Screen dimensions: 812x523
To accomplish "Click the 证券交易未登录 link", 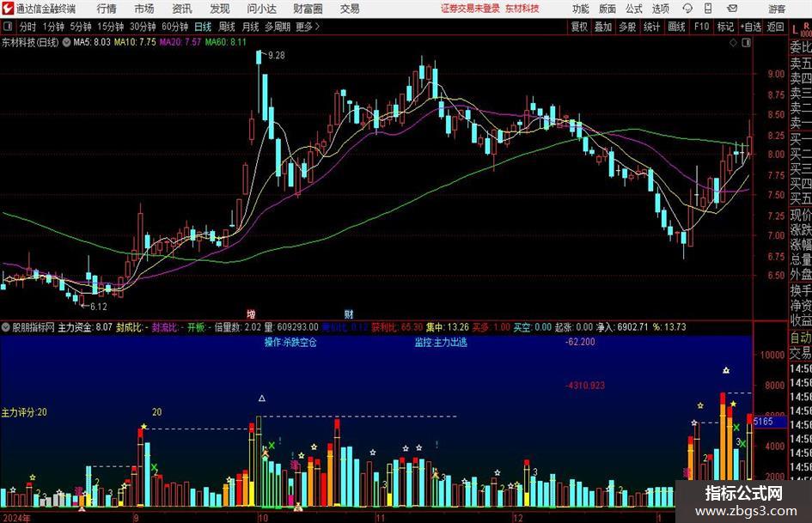I will coord(470,9).
